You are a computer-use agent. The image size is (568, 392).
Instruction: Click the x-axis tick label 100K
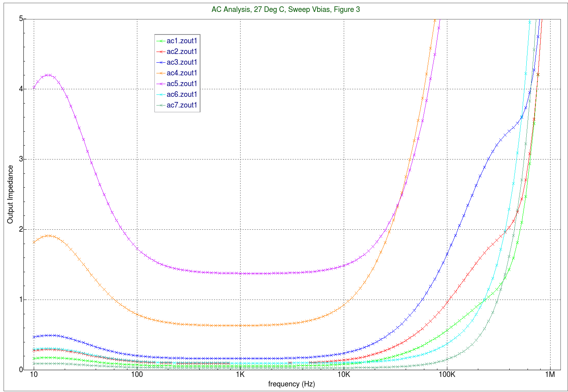click(447, 375)
